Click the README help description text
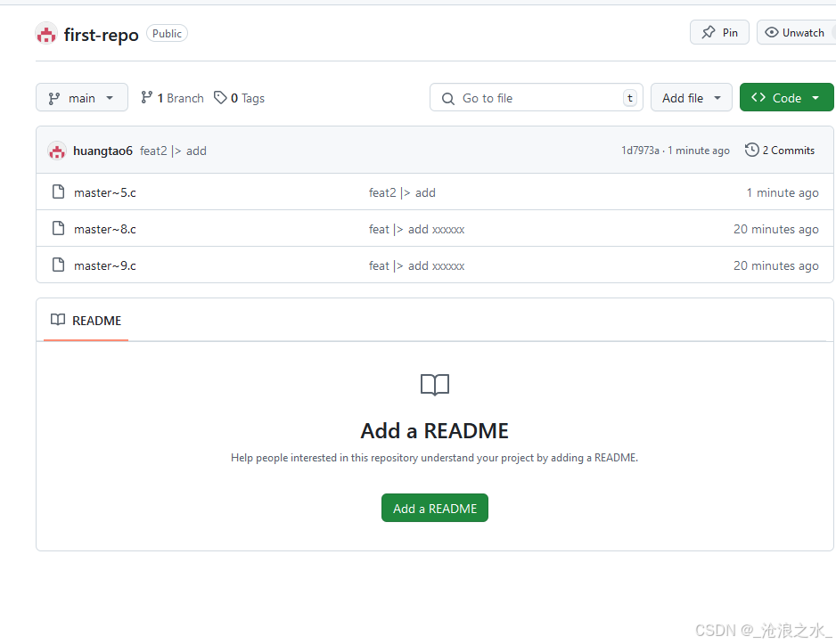836x644 pixels. pyautogui.click(x=434, y=458)
